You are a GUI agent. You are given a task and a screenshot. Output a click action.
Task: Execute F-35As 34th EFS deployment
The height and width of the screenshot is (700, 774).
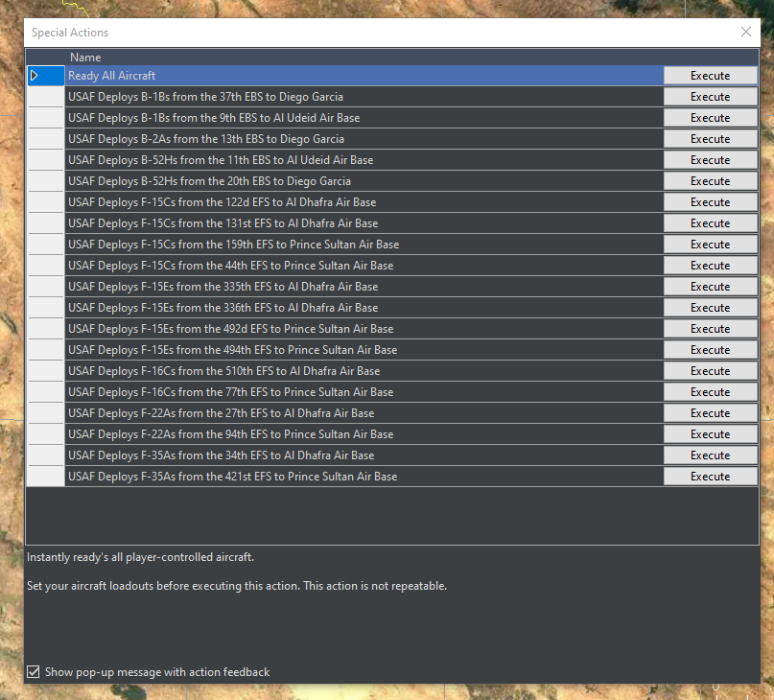click(710, 455)
